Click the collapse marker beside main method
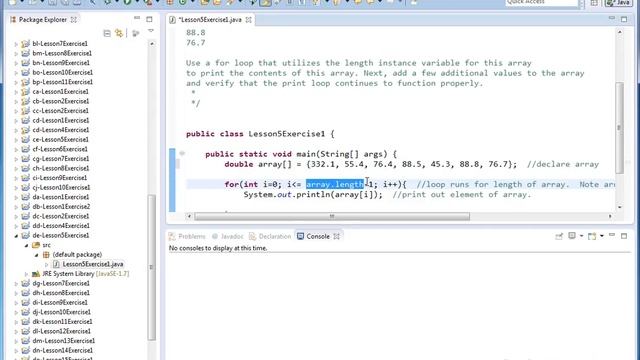Viewport: 640px width, 360px height. 182,153
